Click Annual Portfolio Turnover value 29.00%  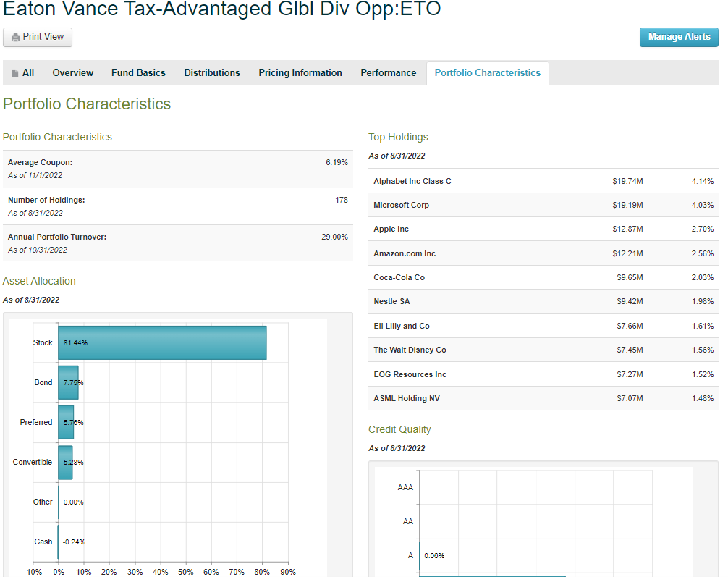[x=334, y=237]
